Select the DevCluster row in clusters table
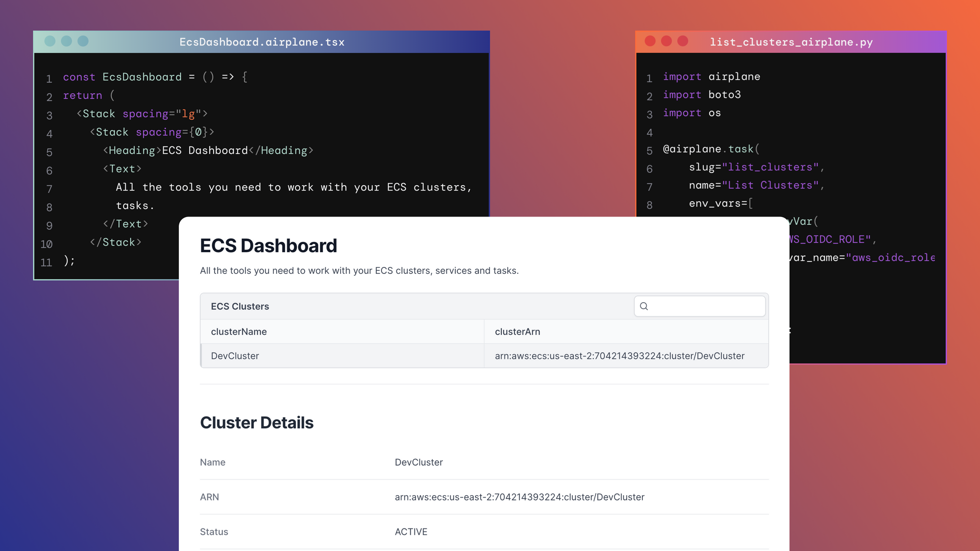Viewport: 980px width, 551px height. point(484,356)
